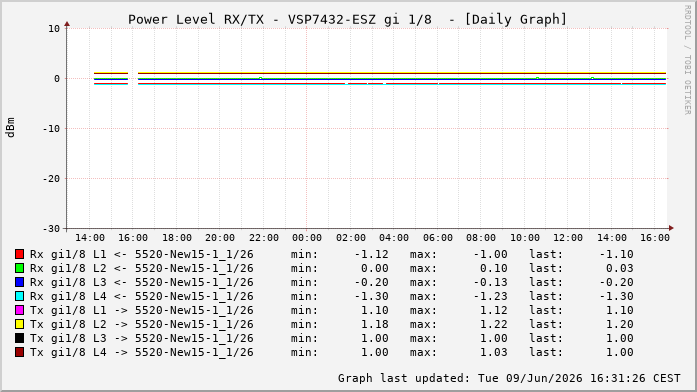Click the 10 y-axis tick label

[x=54, y=29]
